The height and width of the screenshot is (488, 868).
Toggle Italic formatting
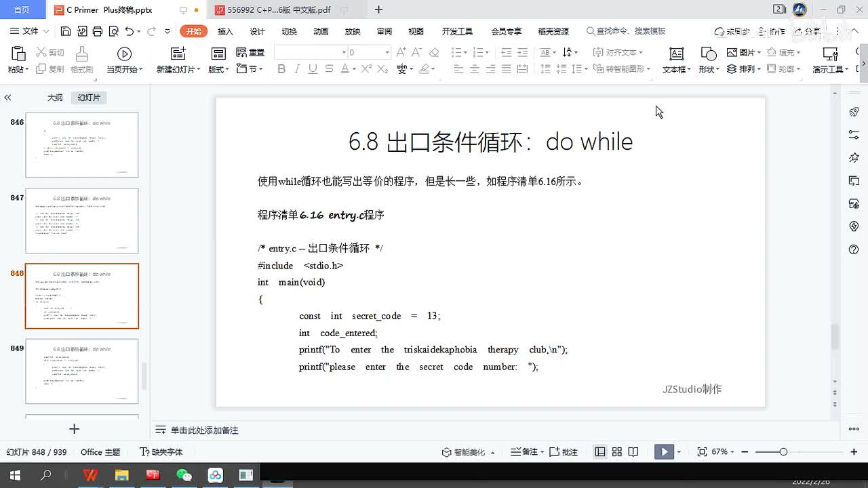point(297,69)
